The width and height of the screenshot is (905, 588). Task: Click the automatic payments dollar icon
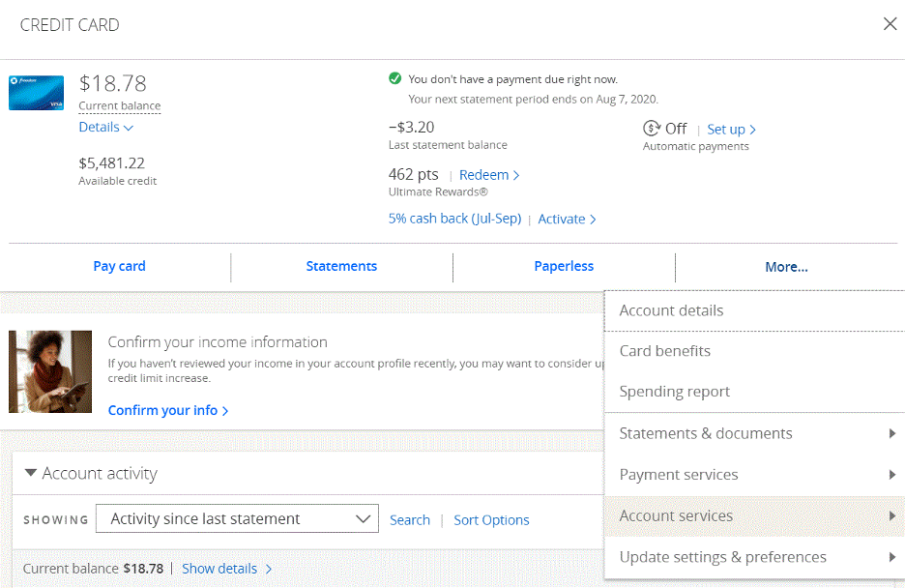coord(652,129)
